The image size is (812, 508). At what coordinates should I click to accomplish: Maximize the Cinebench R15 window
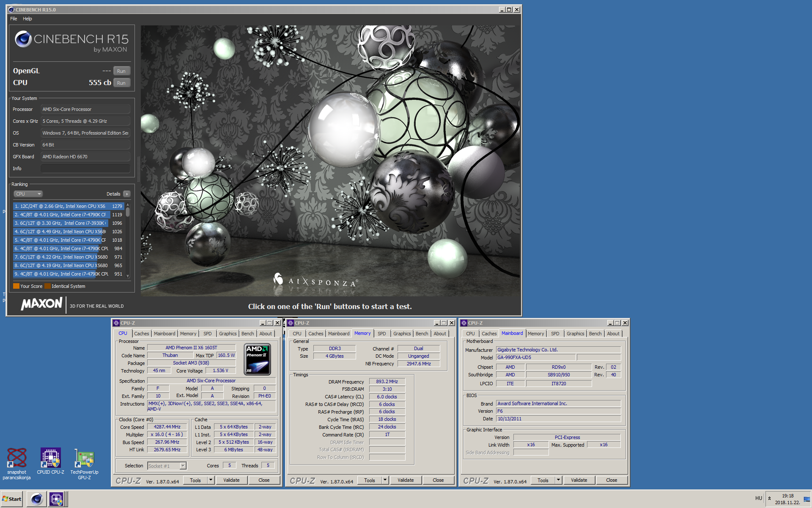509,9
